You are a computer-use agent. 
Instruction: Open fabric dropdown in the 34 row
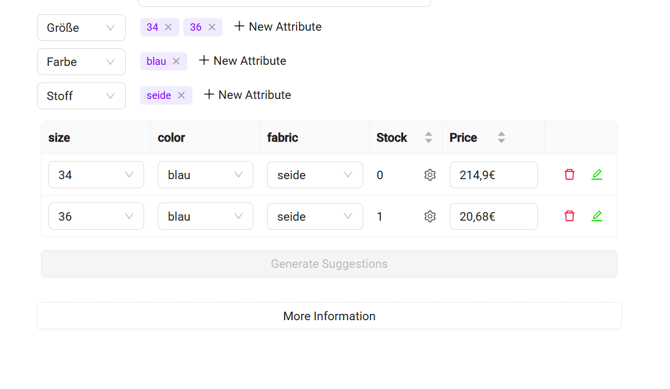click(x=315, y=175)
